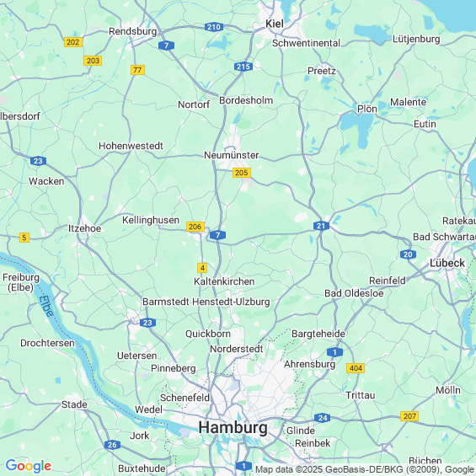Screen dimensions: 476x476
Task: Click the yellow 205 road marker
Action: tap(242, 173)
